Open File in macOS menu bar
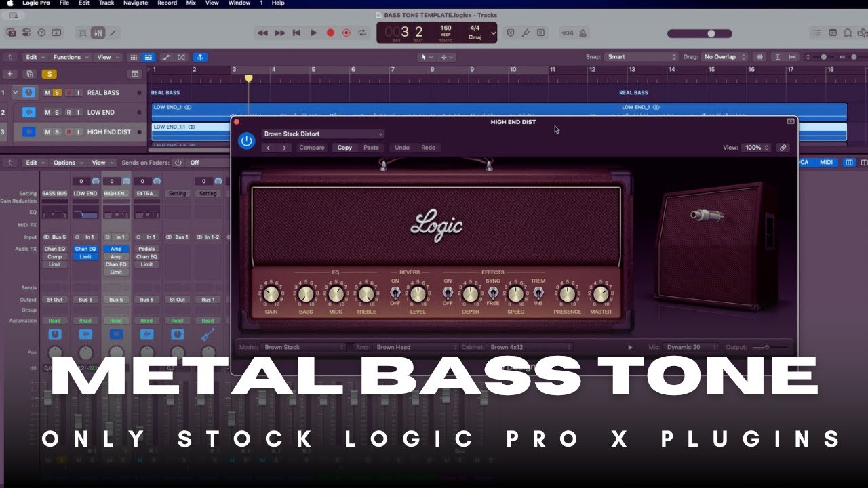The image size is (868, 488). (x=64, y=3)
